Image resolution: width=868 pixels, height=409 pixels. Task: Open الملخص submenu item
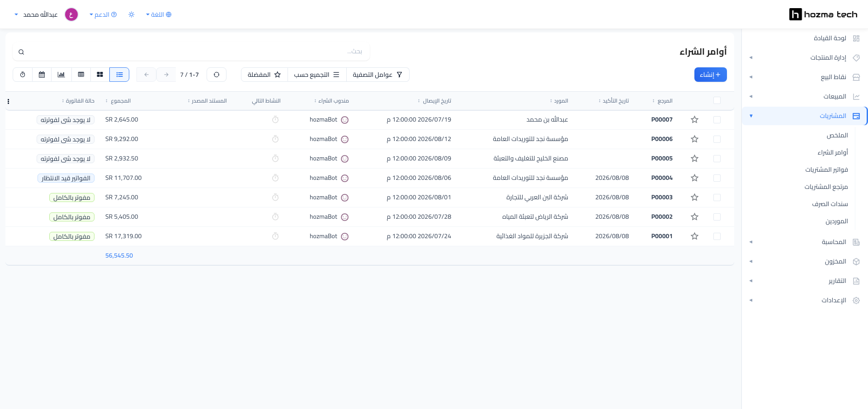pos(837,135)
